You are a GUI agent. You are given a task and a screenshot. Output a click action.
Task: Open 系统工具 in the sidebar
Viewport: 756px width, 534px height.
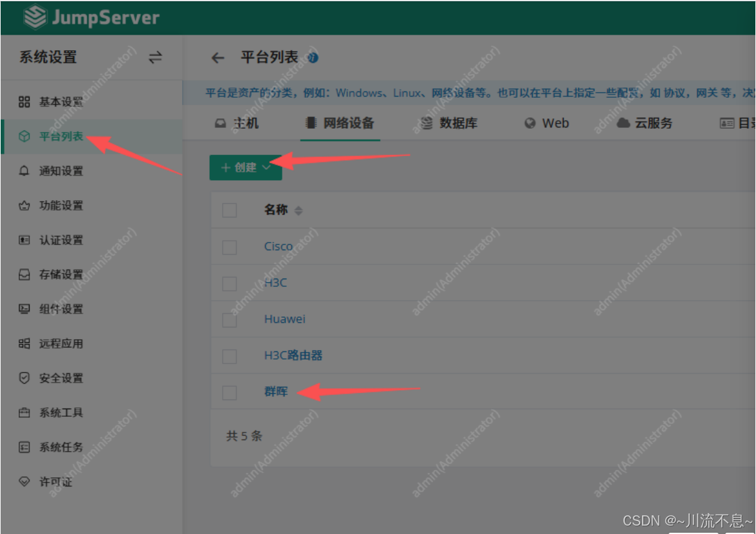click(61, 412)
